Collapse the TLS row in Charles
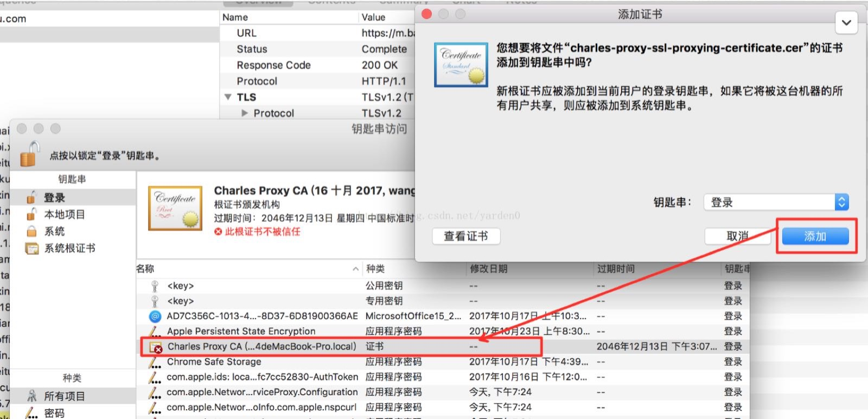 (x=228, y=97)
